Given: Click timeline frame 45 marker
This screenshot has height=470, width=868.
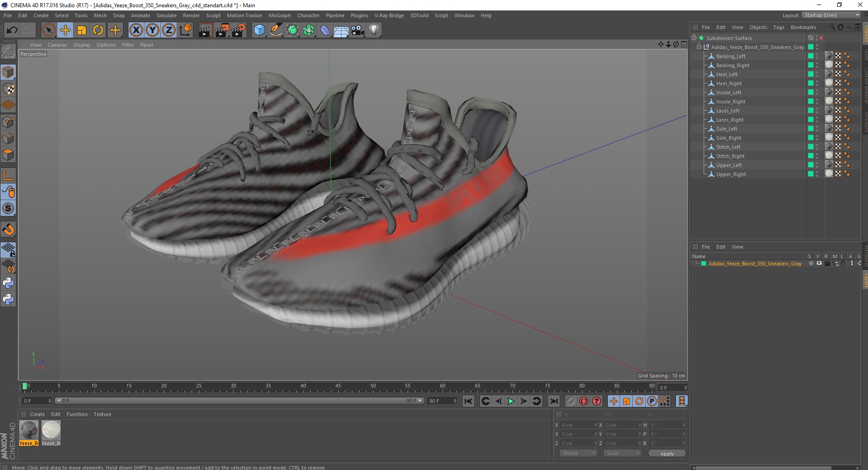Looking at the screenshot, I should 338,387.
